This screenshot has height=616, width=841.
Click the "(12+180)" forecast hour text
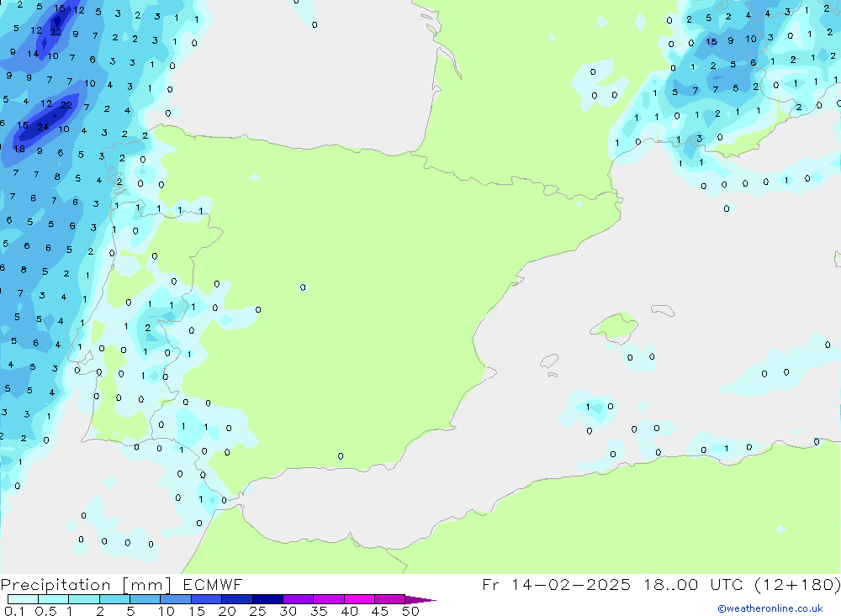797,584
